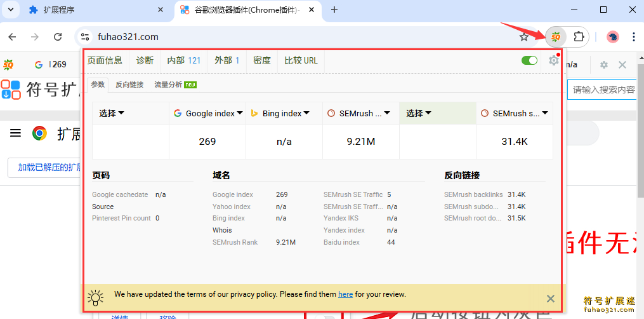The image size is (644, 319).
Task: Open the Chrome profile avatar
Action: pos(613,37)
